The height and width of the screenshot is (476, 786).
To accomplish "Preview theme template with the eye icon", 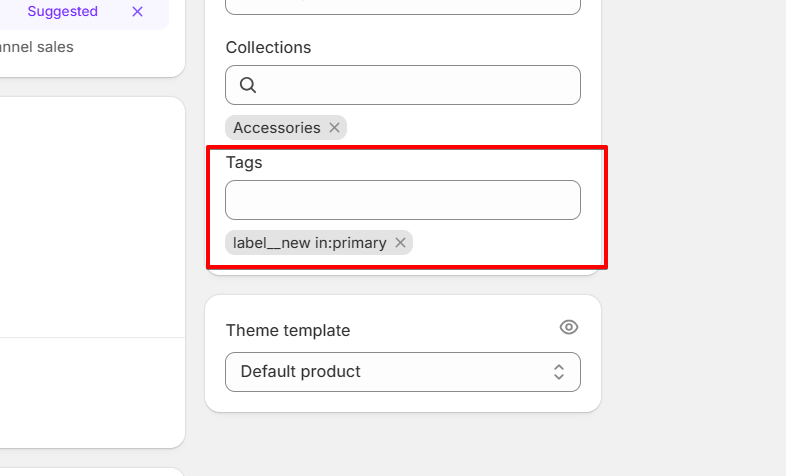I will 569,327.
